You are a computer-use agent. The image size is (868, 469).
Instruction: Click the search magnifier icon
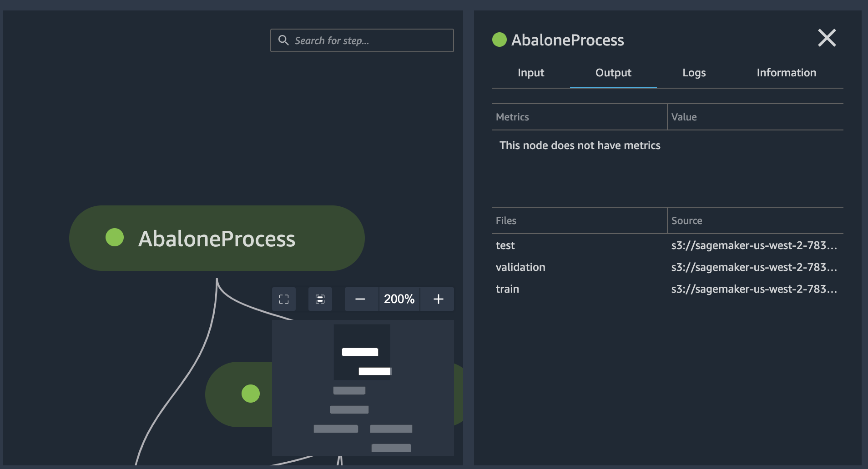pyautogui.click(x=283, y=40)
